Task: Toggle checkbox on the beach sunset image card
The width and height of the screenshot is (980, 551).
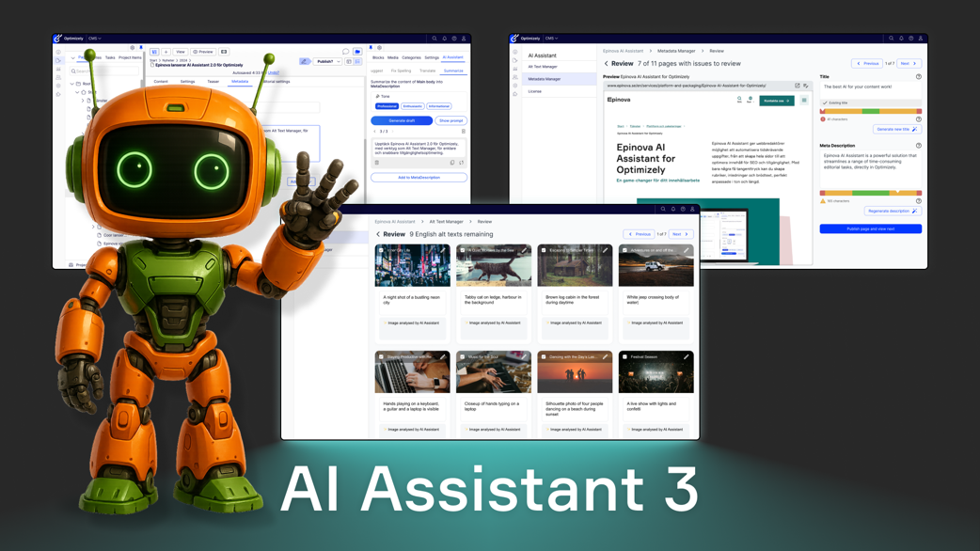Action: 544,356
